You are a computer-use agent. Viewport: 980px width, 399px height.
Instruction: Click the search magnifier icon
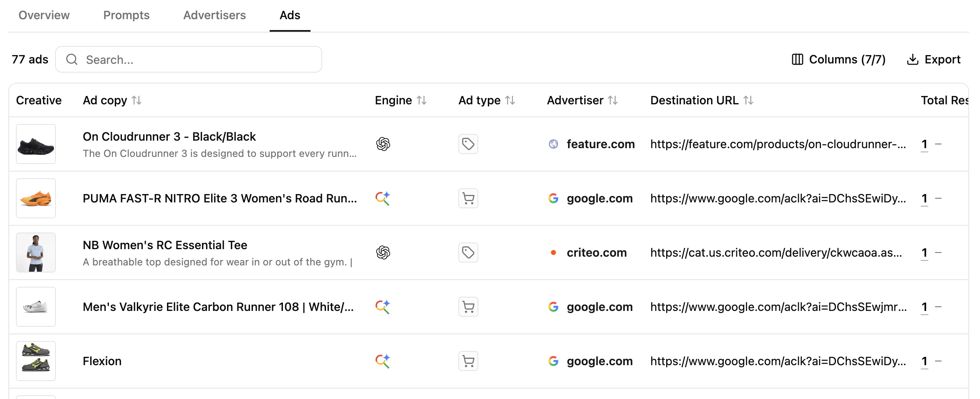tap(72, 59)
